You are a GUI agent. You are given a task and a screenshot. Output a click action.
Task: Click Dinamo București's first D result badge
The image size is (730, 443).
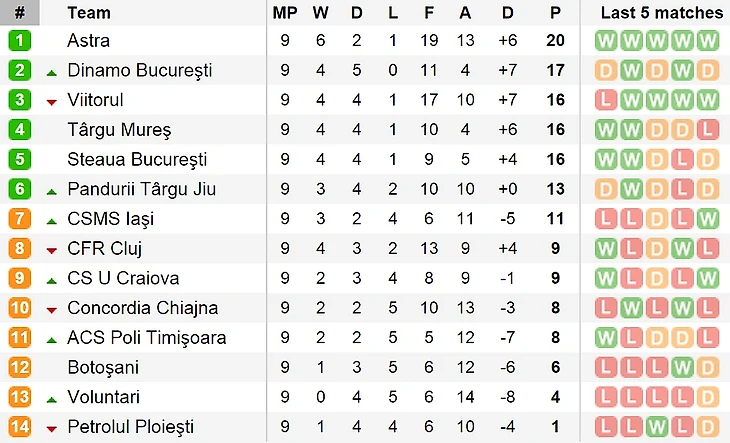coord(606,70)
